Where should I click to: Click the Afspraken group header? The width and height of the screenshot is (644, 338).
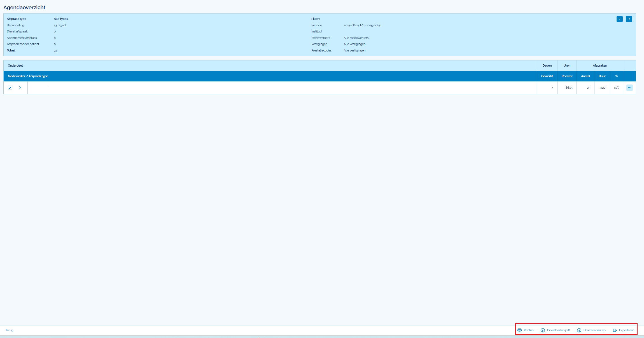[x=600, y=65]
